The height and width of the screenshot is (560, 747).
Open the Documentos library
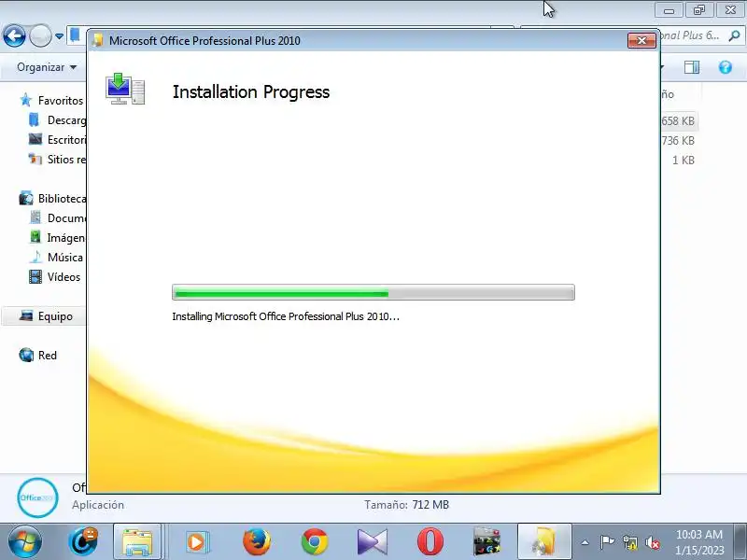point(66,218)
